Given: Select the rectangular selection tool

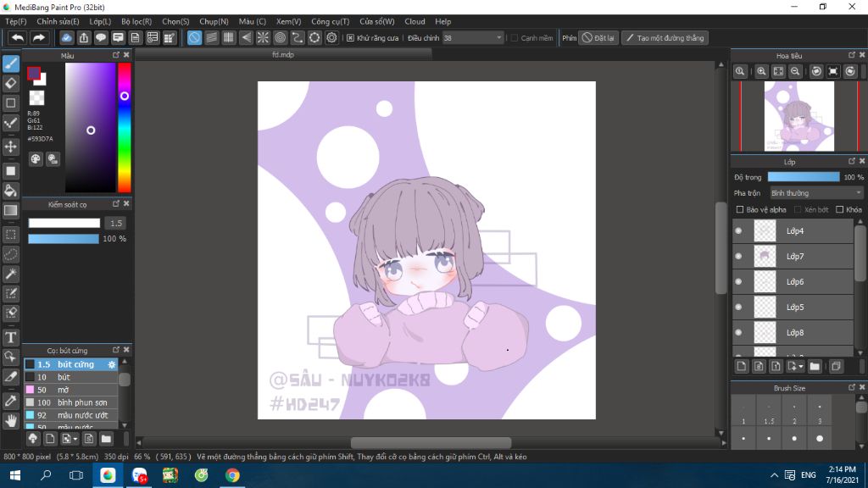Looking at the screenshot, I should click(10, 235).
